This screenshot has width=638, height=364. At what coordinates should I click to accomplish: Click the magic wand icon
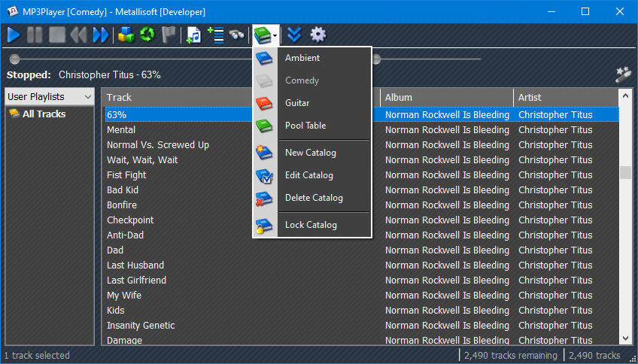click(622, 74)
